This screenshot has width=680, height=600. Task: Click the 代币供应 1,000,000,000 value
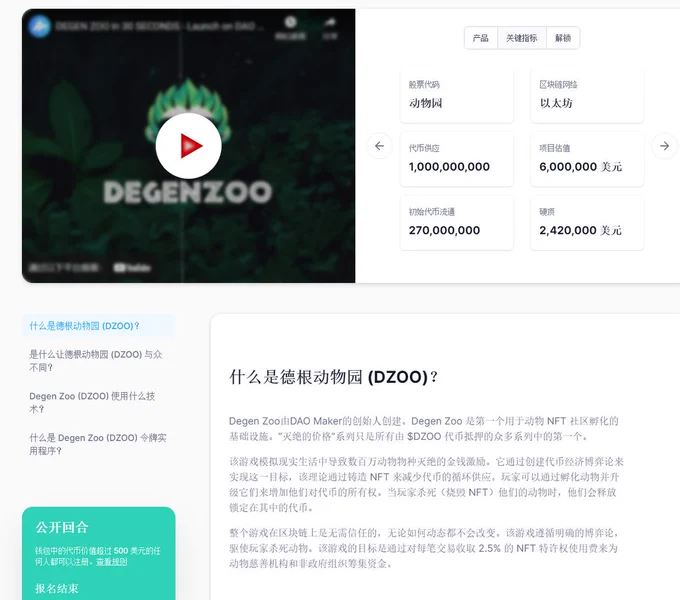tap(449, 166)
